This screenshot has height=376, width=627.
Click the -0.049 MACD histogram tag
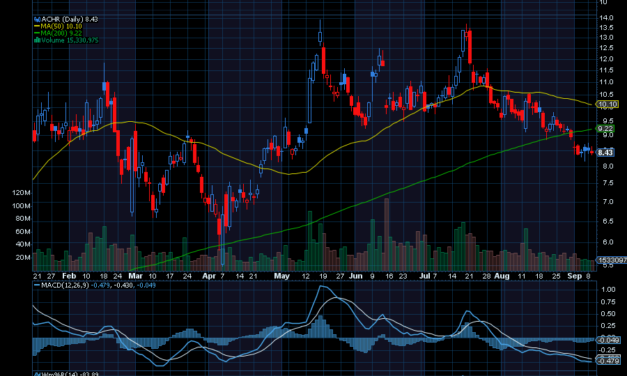click(608, 340)
